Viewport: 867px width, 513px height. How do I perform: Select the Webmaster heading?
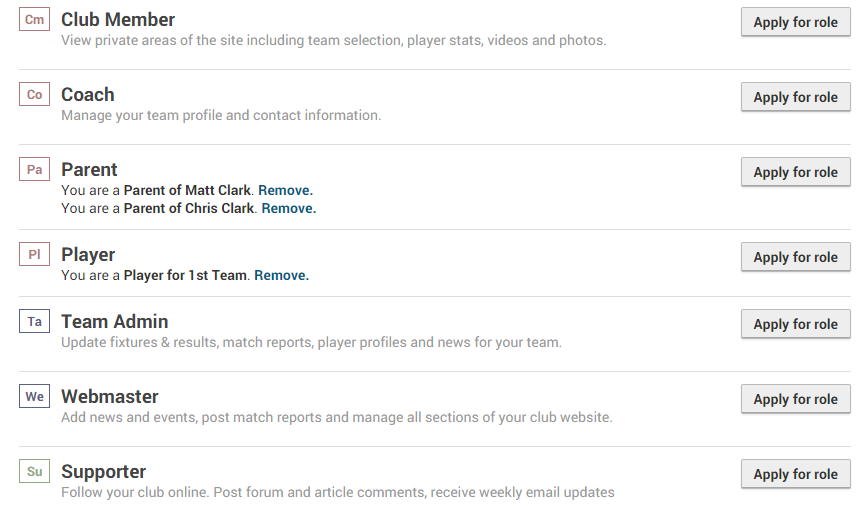tap(109, 396)
